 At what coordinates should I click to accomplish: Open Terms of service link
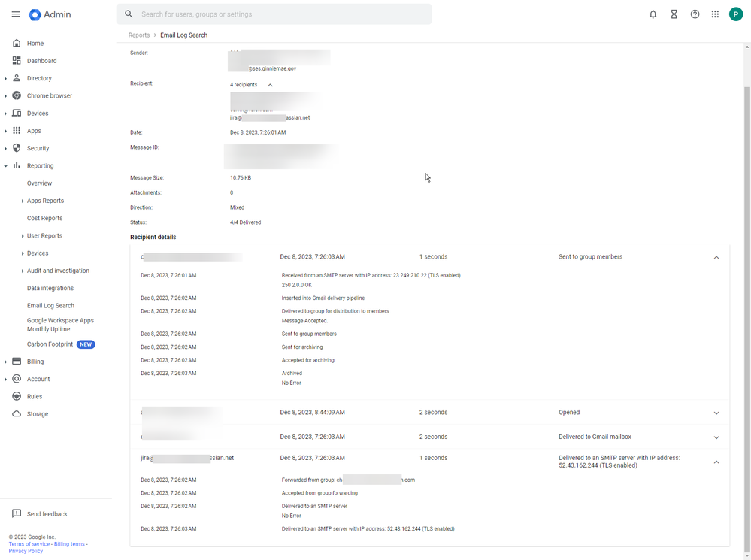click(x=29, y=543)
